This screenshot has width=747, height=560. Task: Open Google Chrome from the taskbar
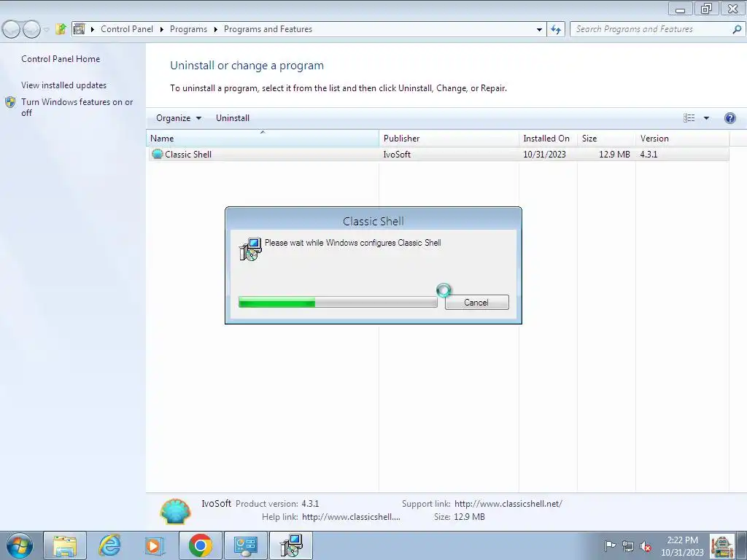point(200,545)
